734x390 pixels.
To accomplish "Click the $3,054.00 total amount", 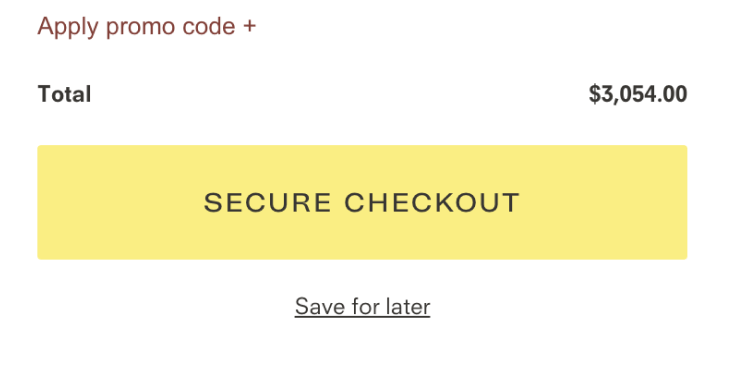I will coord(638,94).
